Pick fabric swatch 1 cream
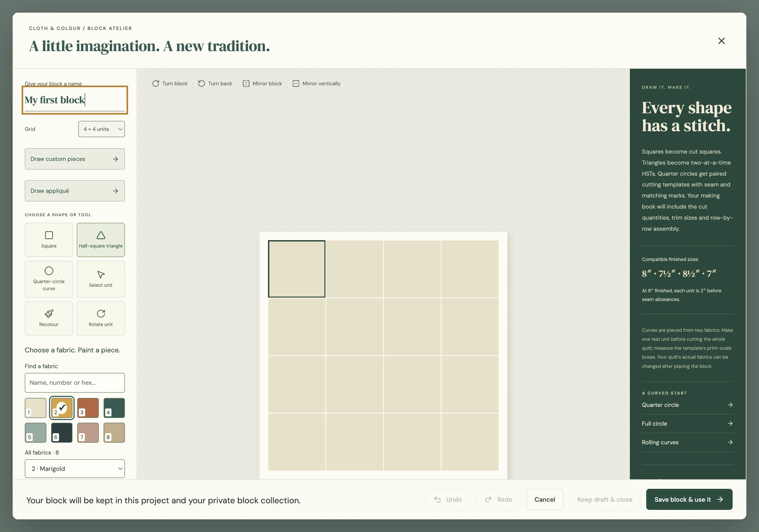 [35, 408]
